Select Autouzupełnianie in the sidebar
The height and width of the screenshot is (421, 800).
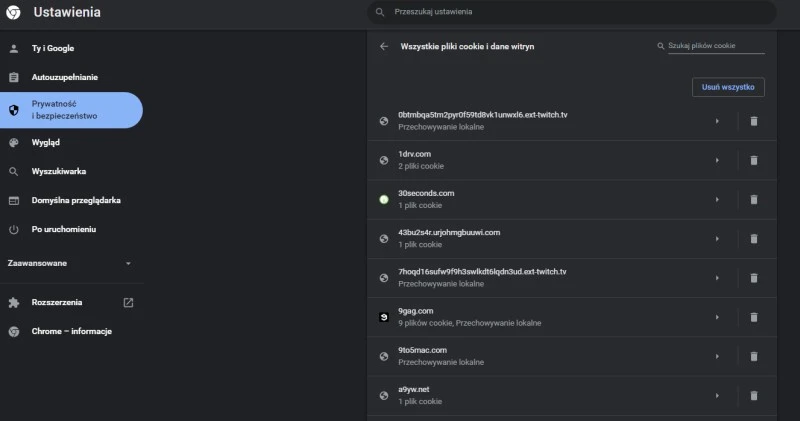point(64,77)
